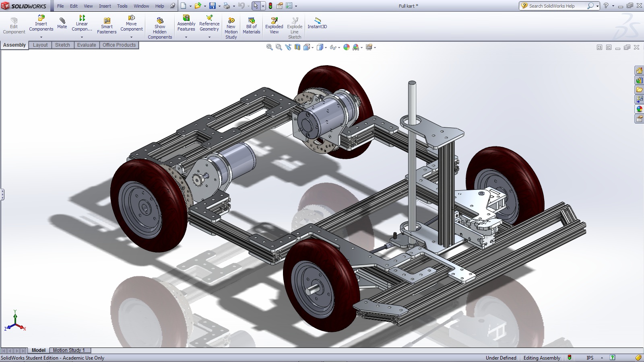
Task: Click the Edit Appearance color ball
Action: pyautogui.click(x=347, y=47)
